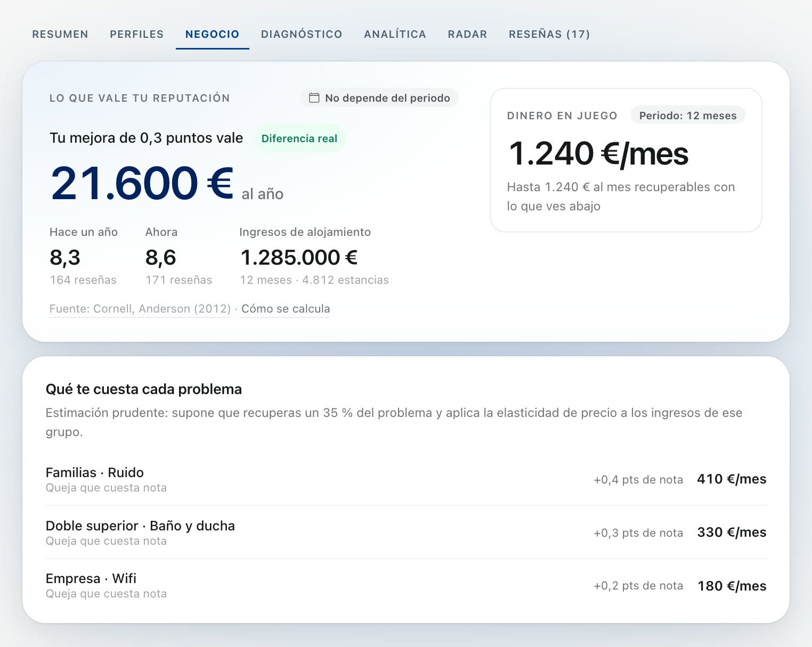The width and height of the screenshot is (812, 647).
Task: Open the Reseñas (17) tab
Action: click(549, 34)
